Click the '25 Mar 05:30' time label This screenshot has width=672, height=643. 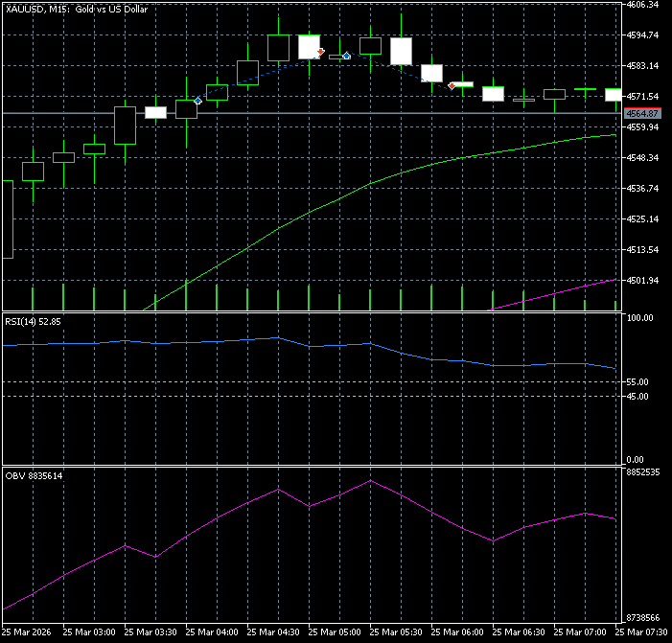coord(396,632)
